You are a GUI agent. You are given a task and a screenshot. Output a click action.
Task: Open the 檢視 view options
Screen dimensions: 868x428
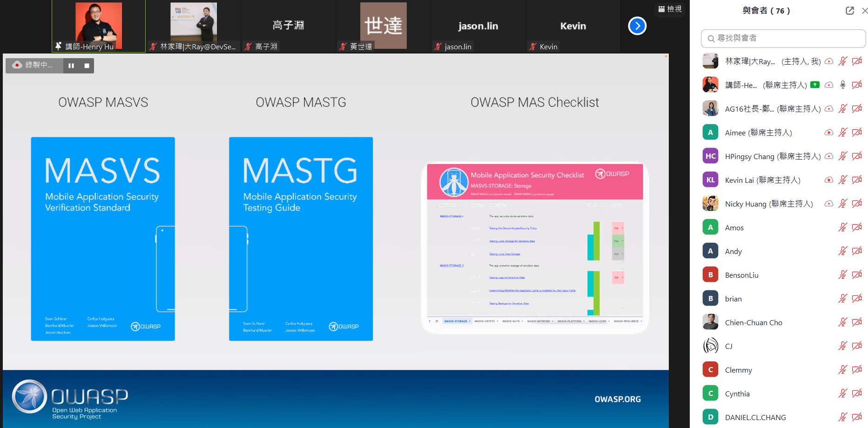670,9
